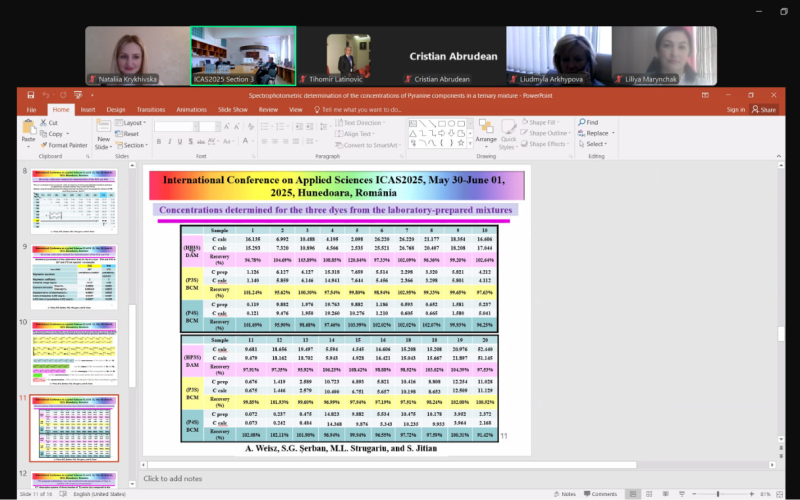Align text left in Paragraph group
This screenshot has height=500, width=800.
(x=265, y=141)
